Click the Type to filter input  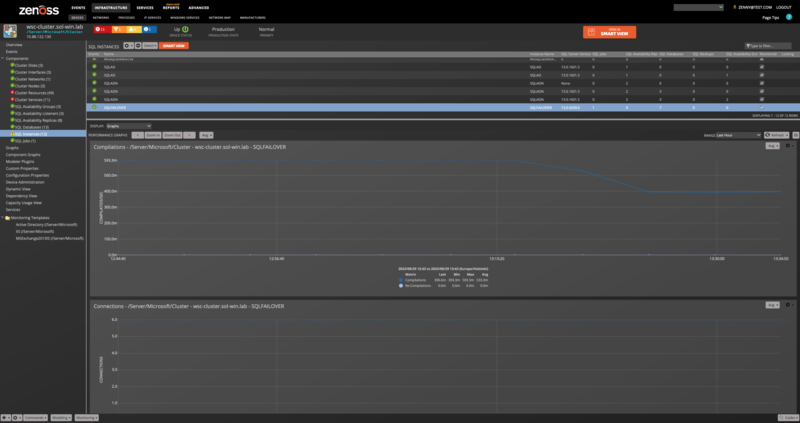click(768, 46)
